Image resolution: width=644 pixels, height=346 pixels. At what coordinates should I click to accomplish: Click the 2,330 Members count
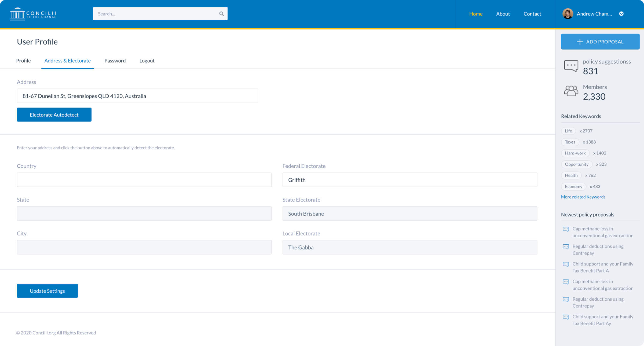594,97
